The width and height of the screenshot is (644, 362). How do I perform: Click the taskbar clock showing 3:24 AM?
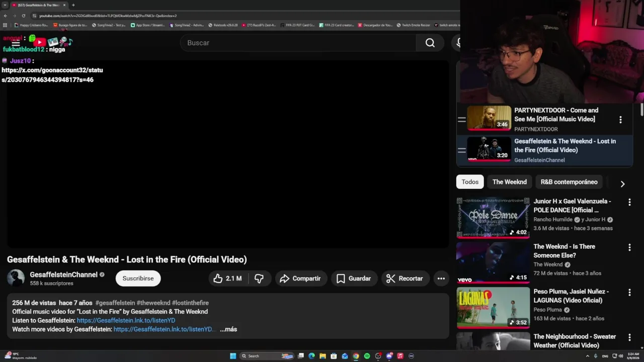tap(633, 356)
